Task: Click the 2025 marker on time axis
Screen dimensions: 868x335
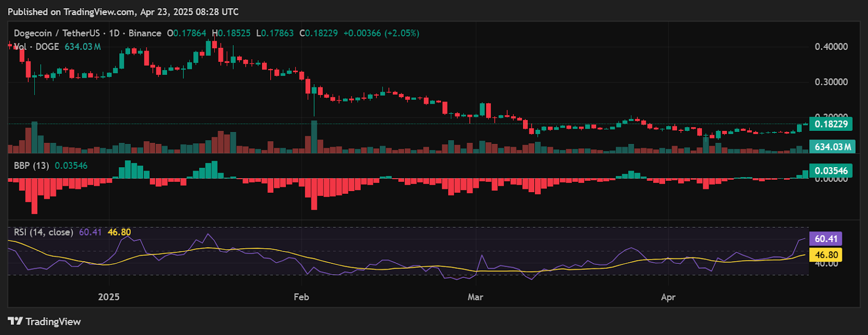Action: [x=108, y=297]
